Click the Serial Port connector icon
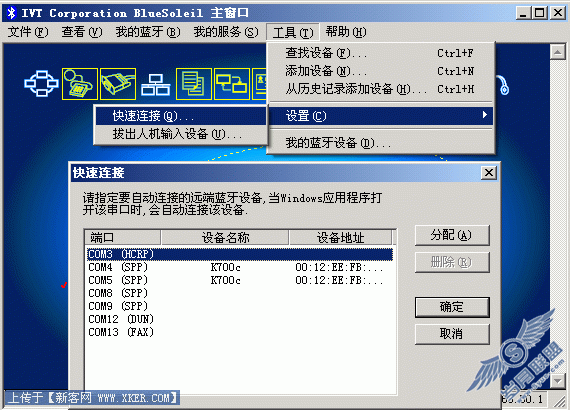 pos(118,84)
